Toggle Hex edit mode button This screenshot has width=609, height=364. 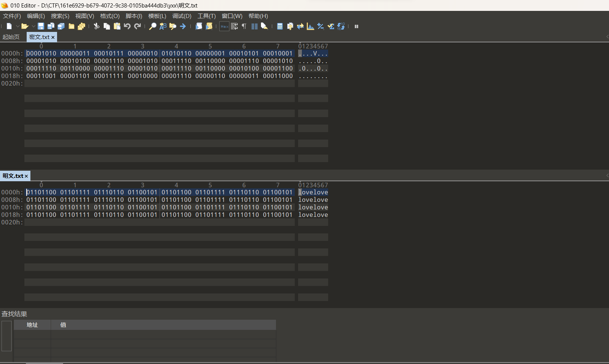(x=224, y=26)
